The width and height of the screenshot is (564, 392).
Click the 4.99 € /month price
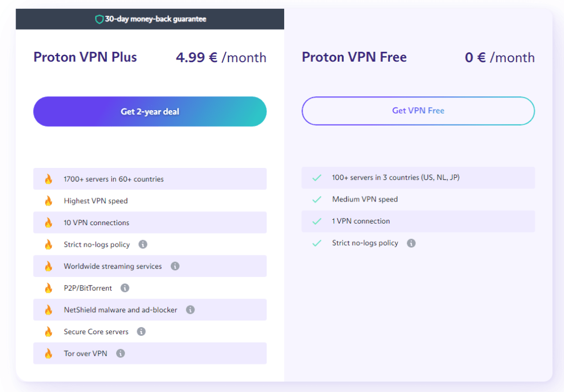[x=221, y=58]
